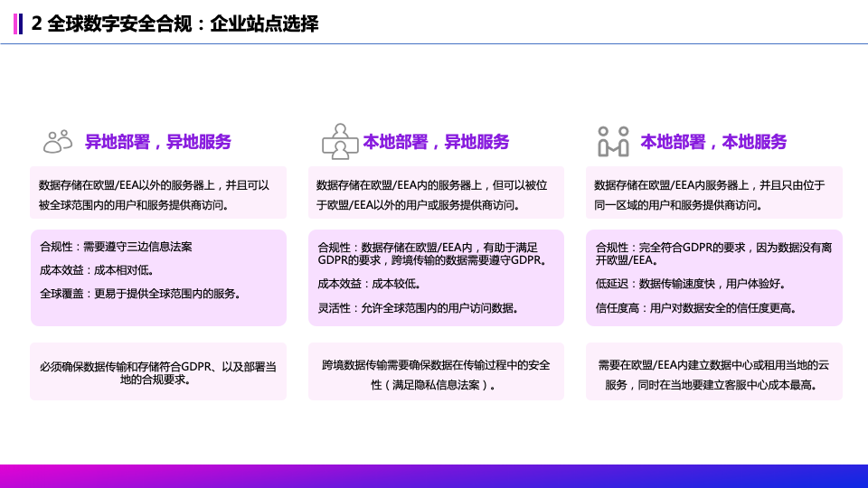
Task: Select the heading 本地部署，异地服务
Action: (436, 142)
